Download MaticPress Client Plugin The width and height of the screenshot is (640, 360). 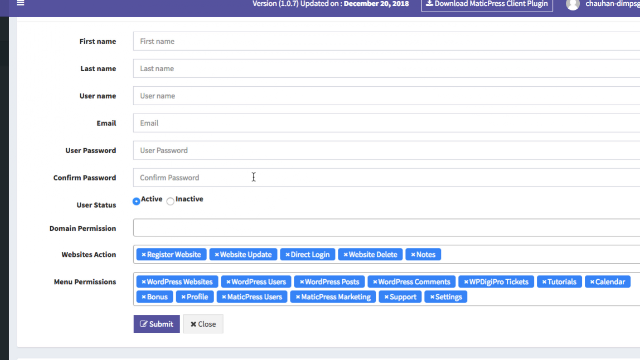pos(487,4)
